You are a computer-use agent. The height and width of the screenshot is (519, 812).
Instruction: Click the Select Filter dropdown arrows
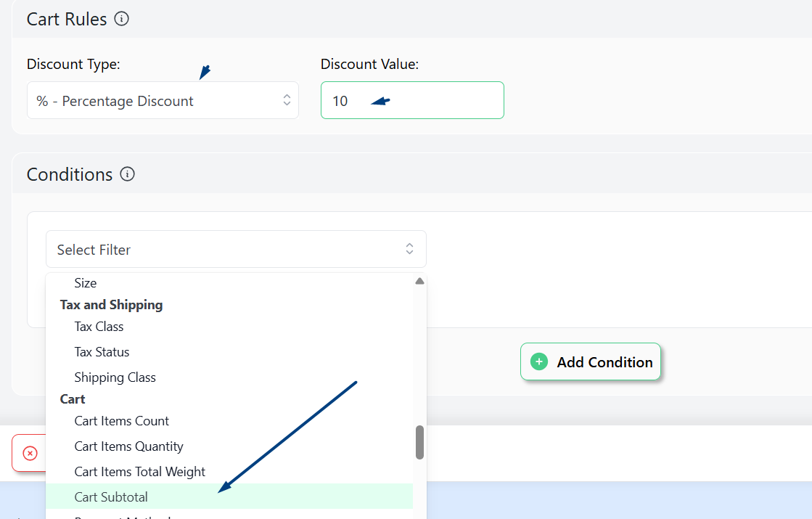click(409, 249)
